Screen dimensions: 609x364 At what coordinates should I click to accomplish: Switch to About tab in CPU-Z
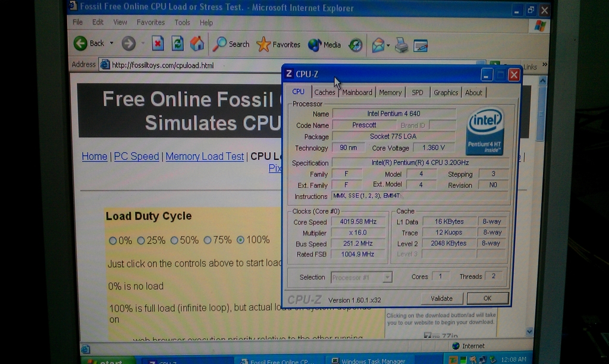(473, 92)
